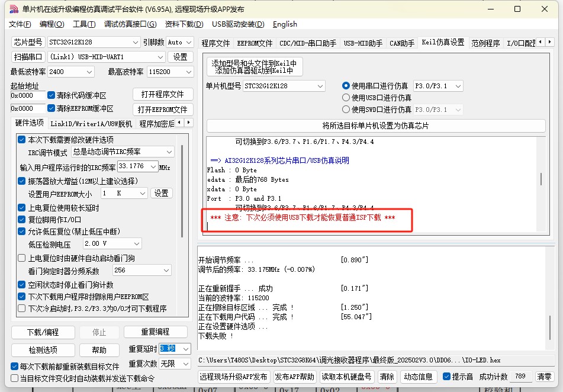This screenshot has height=392, width=563.
Task: Toggle 复位脚用作I/O口 checkbox
Action: tap(21, 220)
